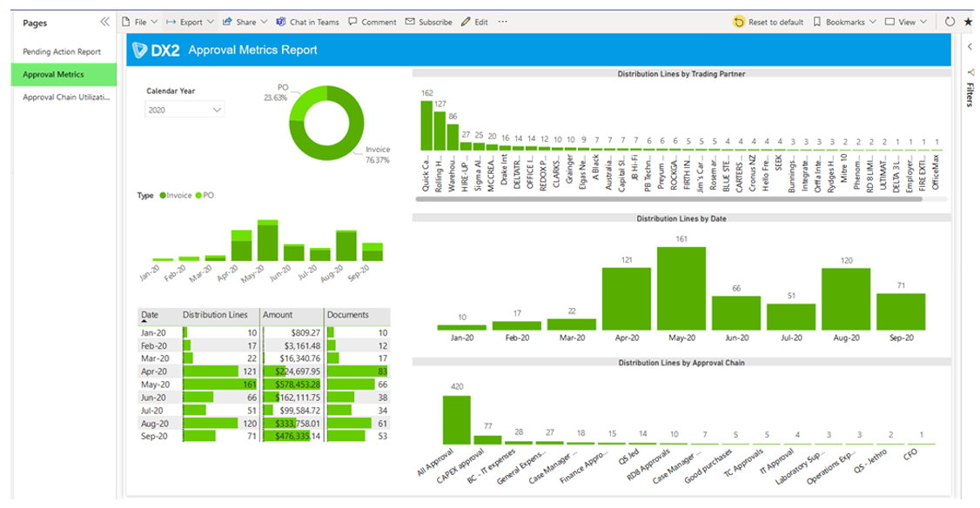Screen dimensions: 980x508
Task: Select the Invoice segment of donut chart
Action: tap(320, 148)
